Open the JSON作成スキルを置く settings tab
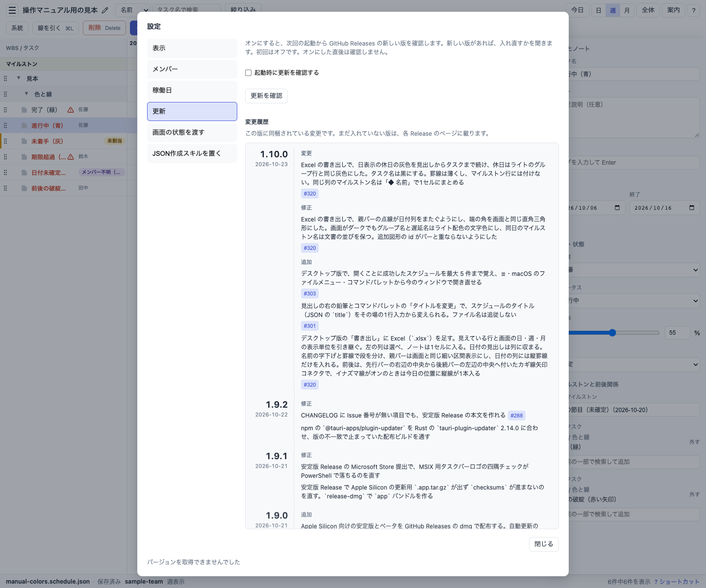 192,153
